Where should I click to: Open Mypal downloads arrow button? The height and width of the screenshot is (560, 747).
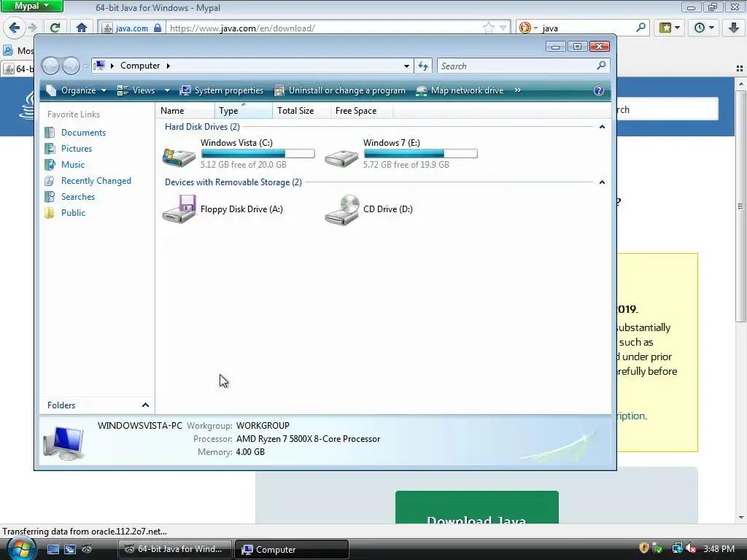[734, 28]
